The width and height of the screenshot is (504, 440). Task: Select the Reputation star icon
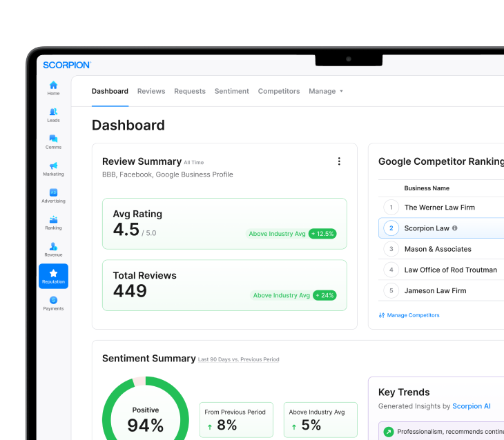coord(53,273)
